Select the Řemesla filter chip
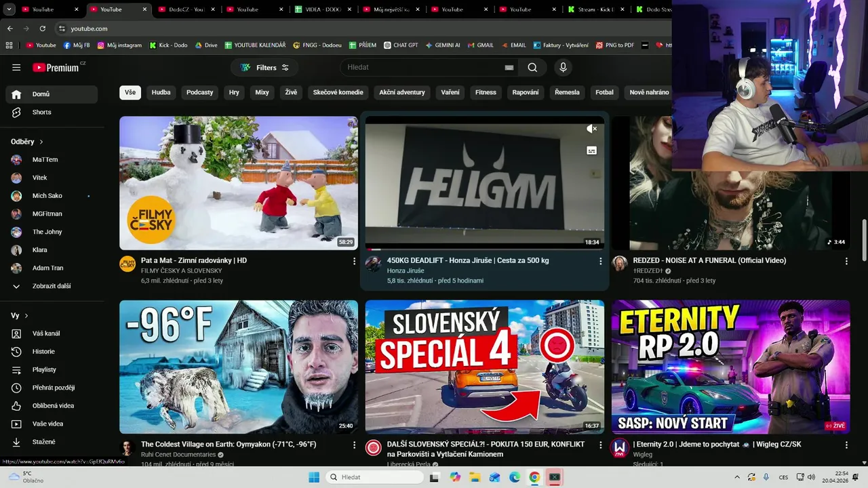The height and width of the screenshot is (488, 868). (567, 92)
